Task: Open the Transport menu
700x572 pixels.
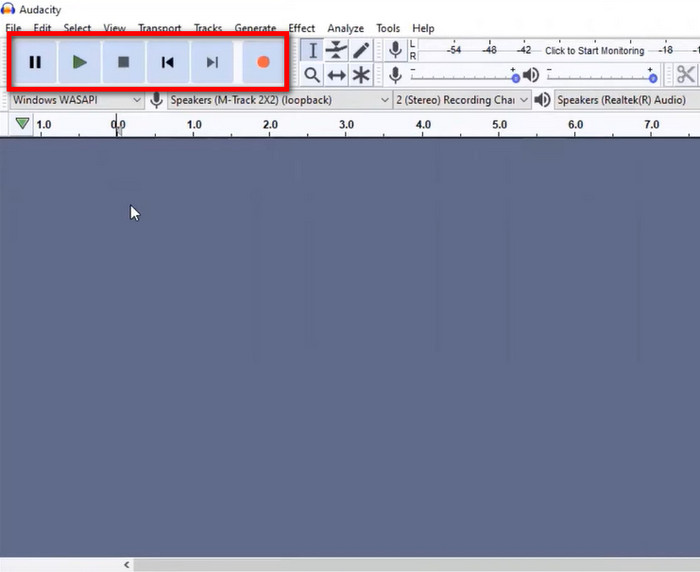Action: [159, 28]
